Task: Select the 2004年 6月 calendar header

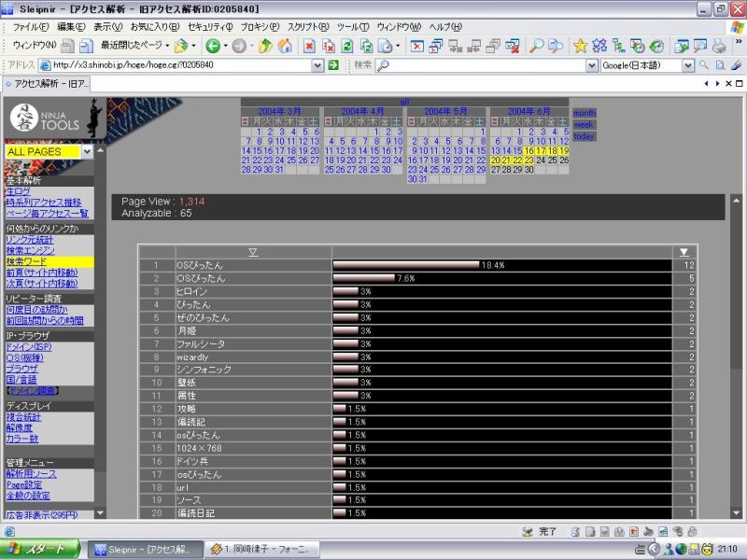Action: click(x=529, y=111)
